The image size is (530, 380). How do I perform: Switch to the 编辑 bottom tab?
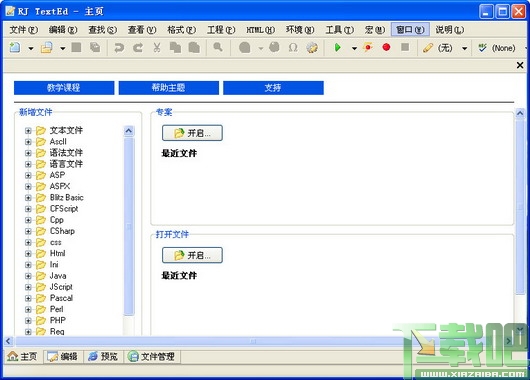click(x=63, y=356)
